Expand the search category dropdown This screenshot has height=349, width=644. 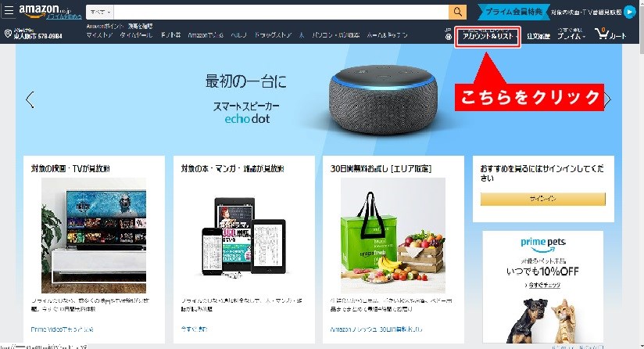point(100,12)
